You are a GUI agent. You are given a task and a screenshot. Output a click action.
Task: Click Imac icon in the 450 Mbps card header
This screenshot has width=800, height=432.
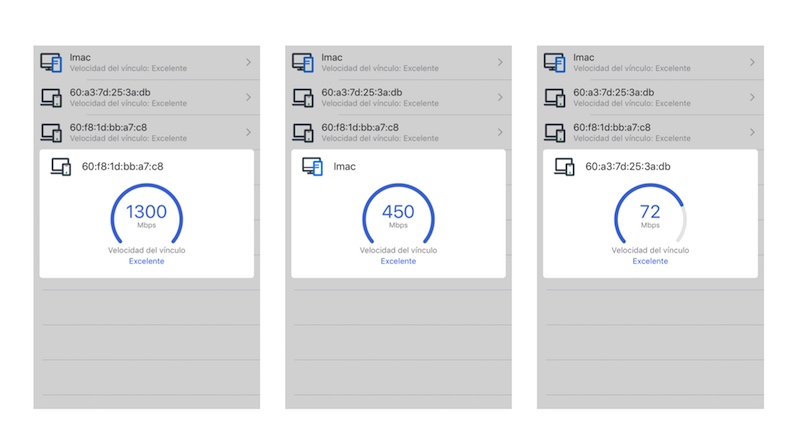click(313, 167)
